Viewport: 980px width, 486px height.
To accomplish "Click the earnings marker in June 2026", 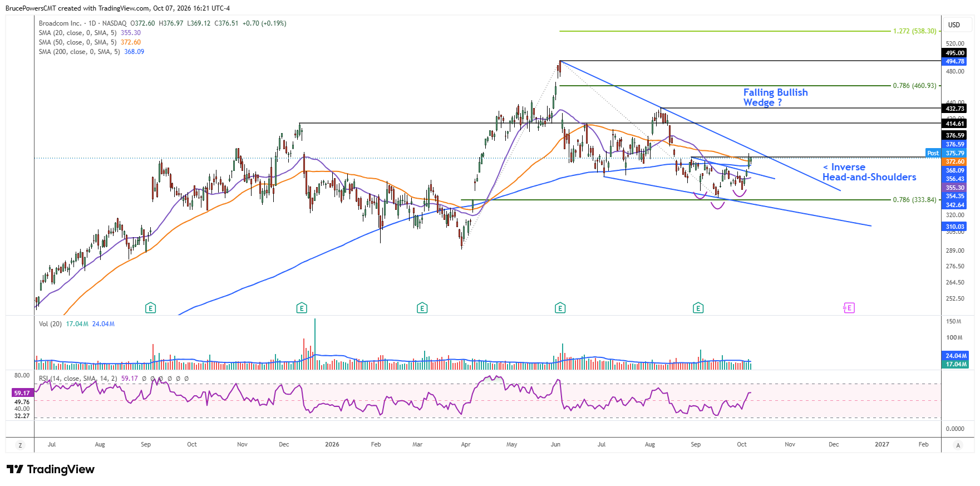I will [x=560, y=308].
